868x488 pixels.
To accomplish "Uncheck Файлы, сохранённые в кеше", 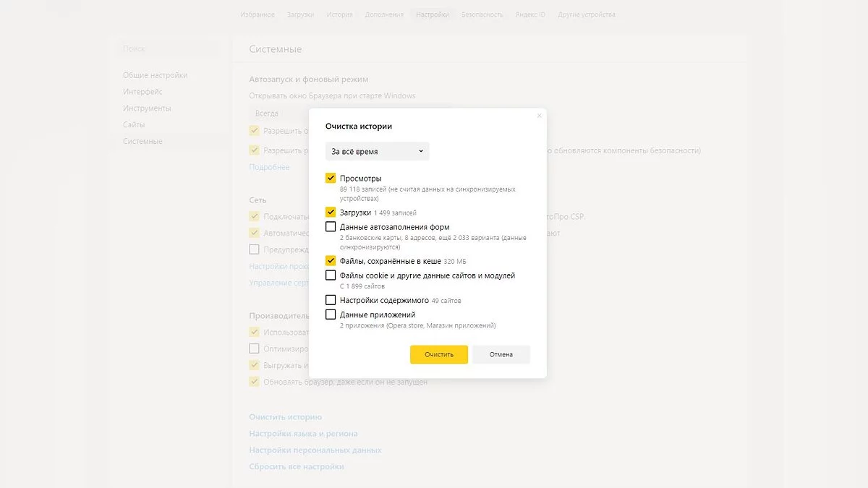I will (x=331, y=261).
